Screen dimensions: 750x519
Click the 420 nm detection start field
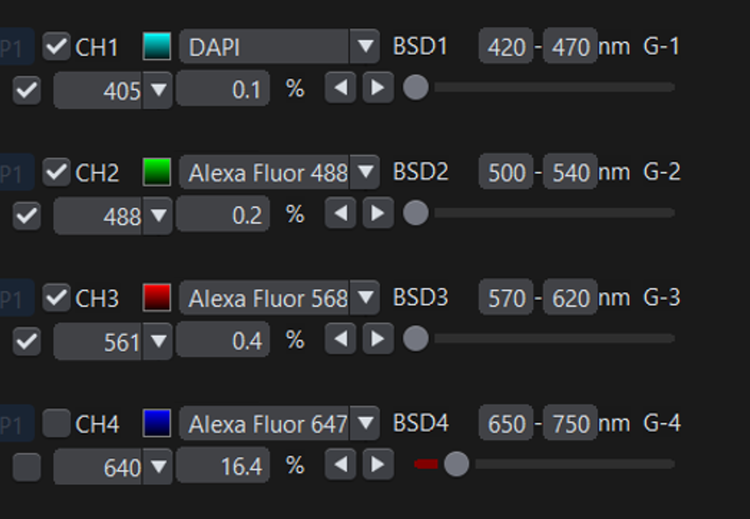coord(506,46)
